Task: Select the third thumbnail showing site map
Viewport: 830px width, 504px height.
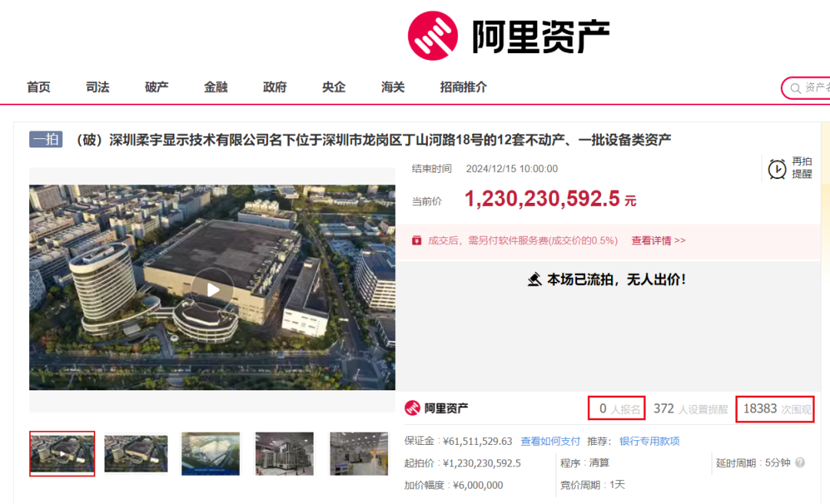Action: tap(211, 454)
